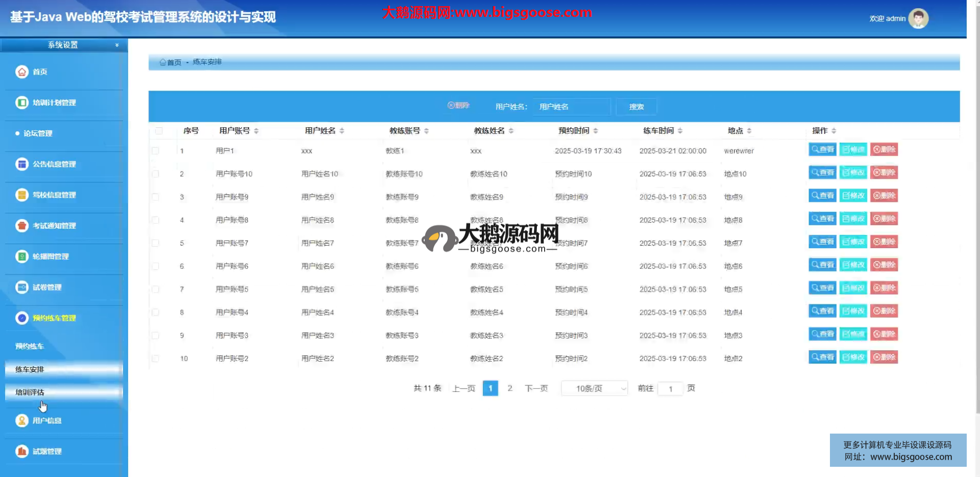This screenshot has height=477, width=980.
Task: Click the 驾校信息管理 sidebar icon
Action: click(22, 195)
